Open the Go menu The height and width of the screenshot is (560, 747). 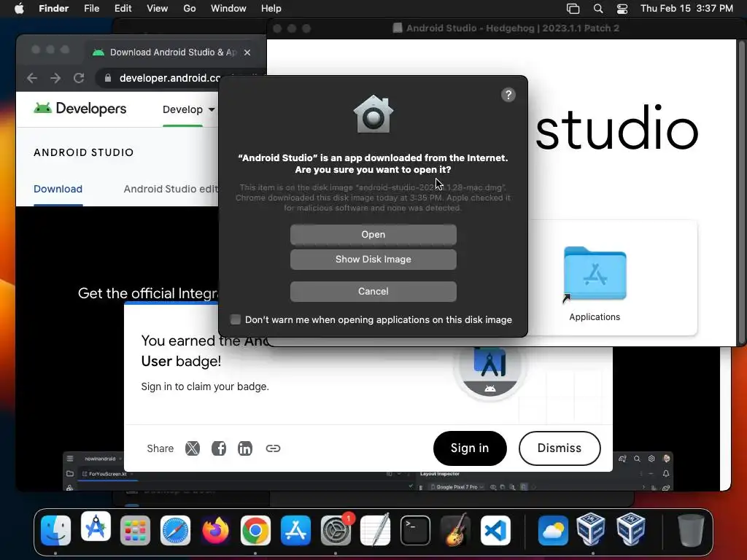(x=190, y=9)
